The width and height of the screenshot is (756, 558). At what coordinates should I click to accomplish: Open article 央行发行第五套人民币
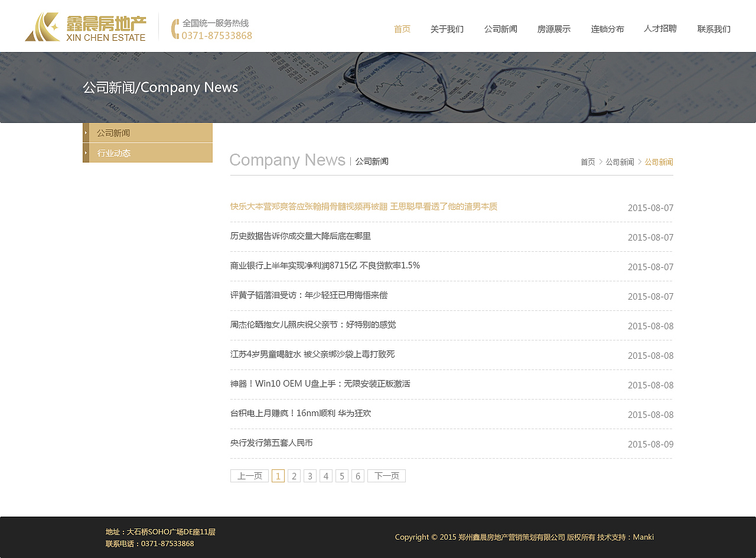click(272, 443)
